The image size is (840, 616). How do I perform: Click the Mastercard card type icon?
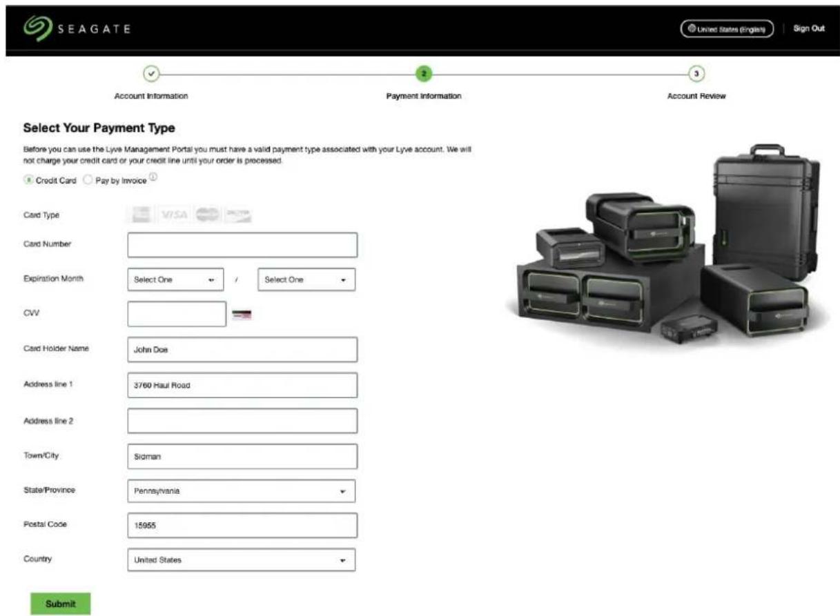[206, 215]
